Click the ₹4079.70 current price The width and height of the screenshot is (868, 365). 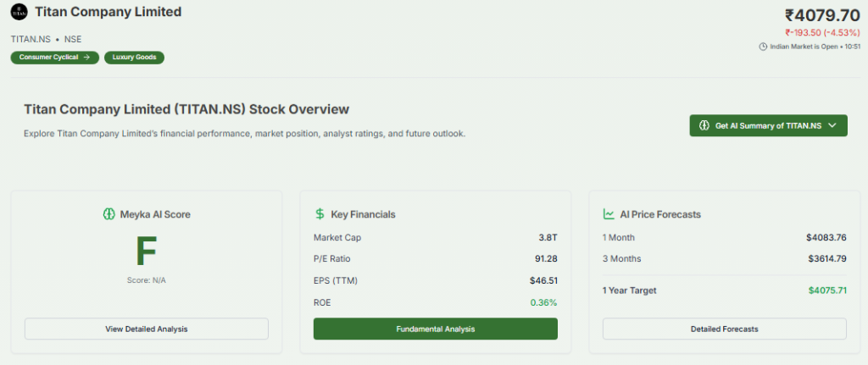point(822,15)
